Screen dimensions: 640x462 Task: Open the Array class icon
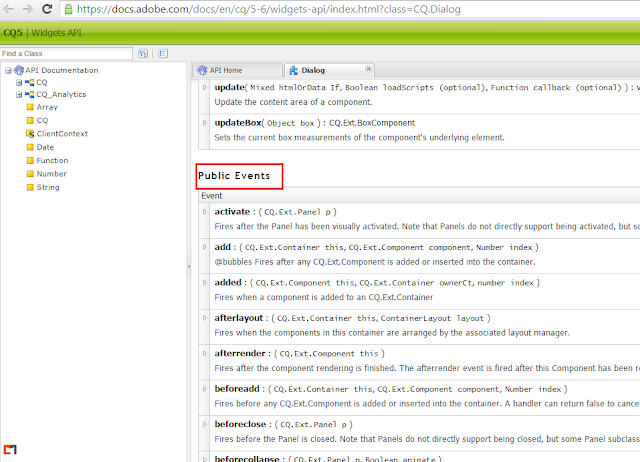point(30,107)
